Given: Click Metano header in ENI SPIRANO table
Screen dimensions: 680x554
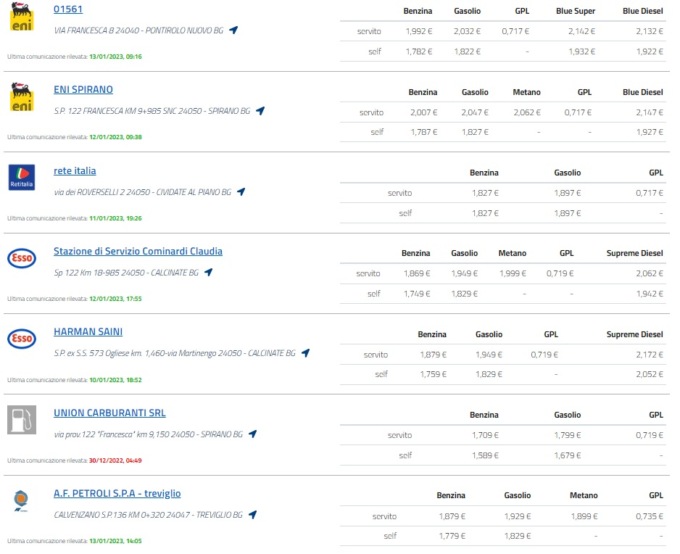Looking at the screenshot, I should [x=526, y=92].
